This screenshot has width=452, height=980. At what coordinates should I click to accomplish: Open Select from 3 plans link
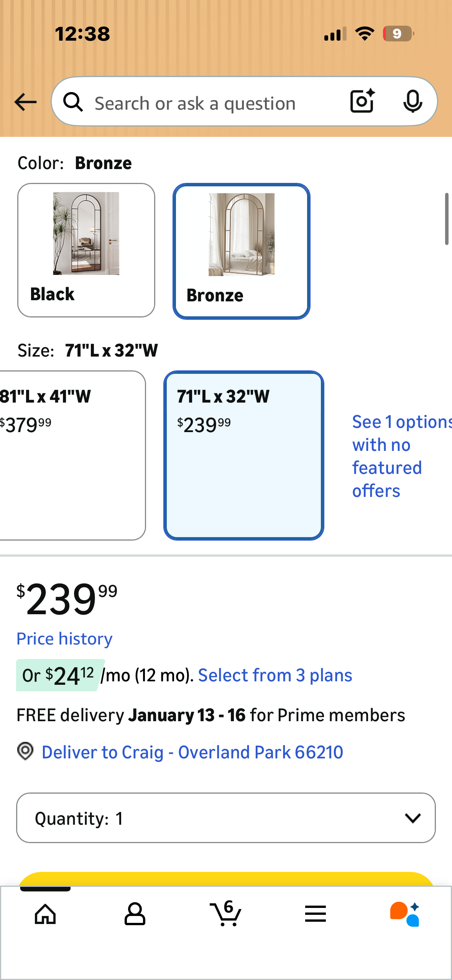(275, 675)
